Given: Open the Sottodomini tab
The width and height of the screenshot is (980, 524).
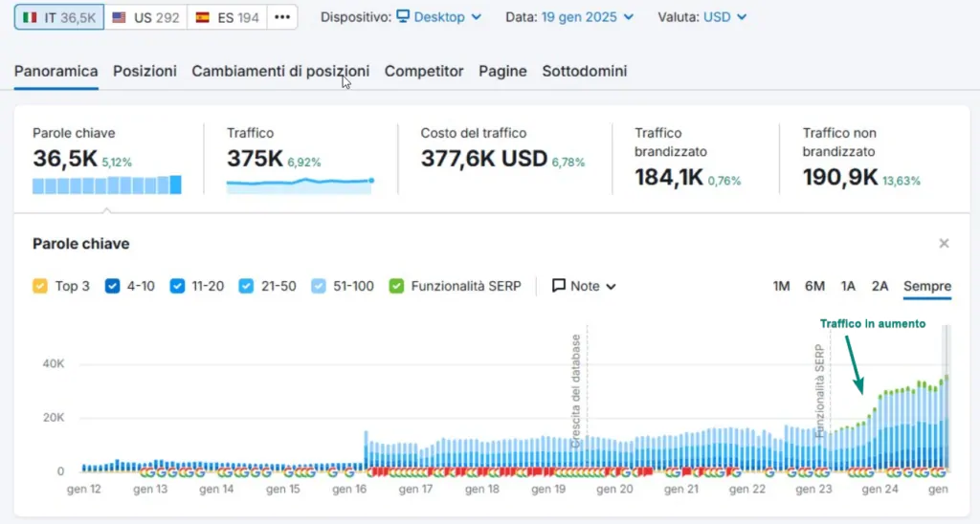Looking at the screenshot, I should coord(585,71).
